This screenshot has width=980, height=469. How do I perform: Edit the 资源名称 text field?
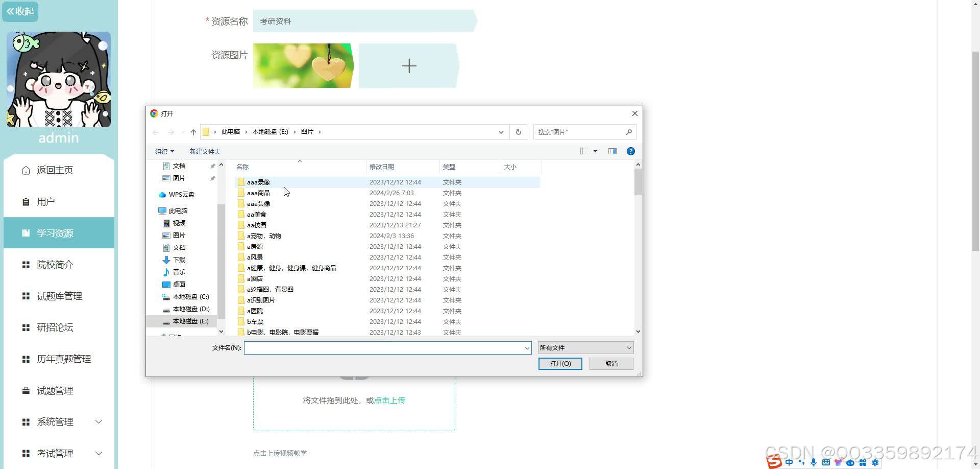pos(365,21)
